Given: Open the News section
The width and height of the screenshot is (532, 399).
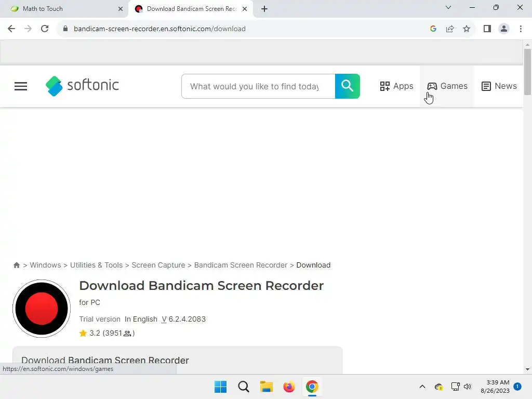Looking at the screenshot, I should [x=499, y=86].
